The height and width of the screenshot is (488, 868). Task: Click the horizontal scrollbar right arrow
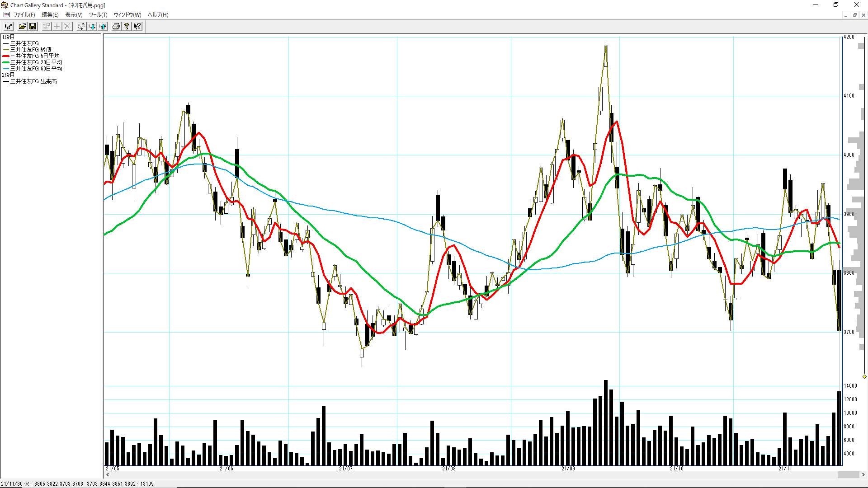click(x=863, y=475)
